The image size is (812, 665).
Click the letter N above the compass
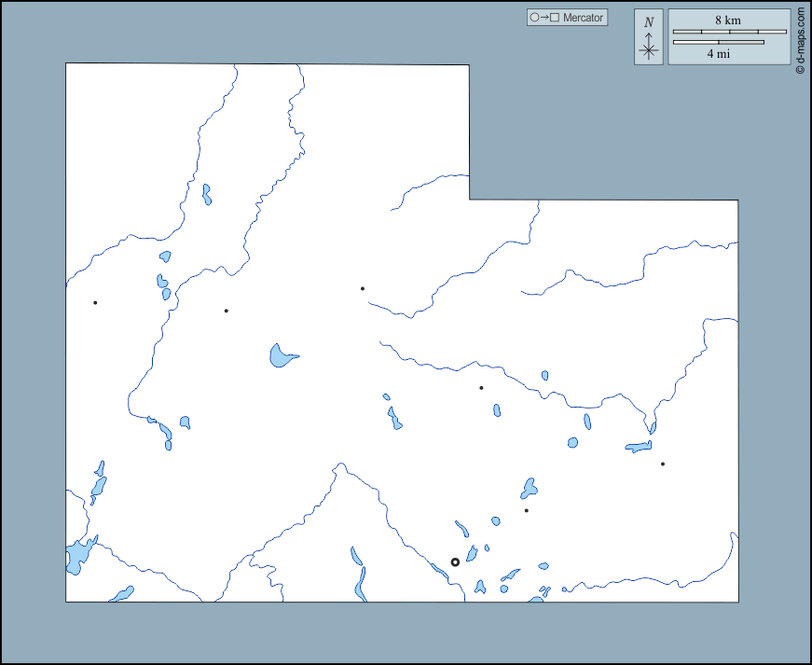(649, 21)
